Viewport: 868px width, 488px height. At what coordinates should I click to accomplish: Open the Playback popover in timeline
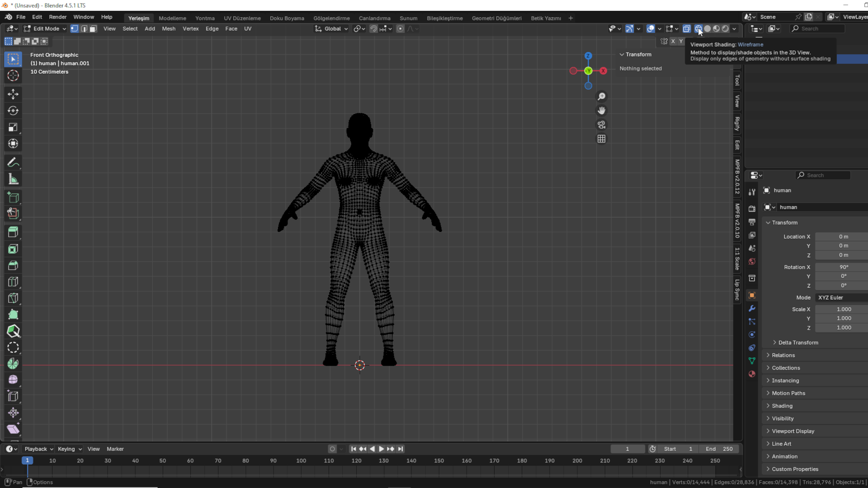tap(38, 449)
